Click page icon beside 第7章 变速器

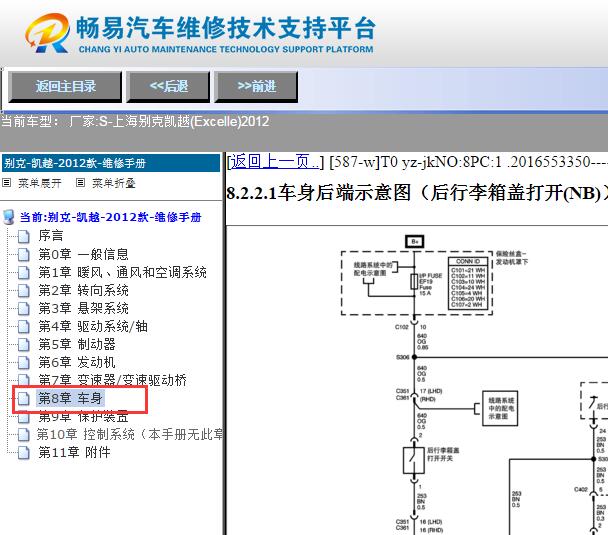point(24,380)
